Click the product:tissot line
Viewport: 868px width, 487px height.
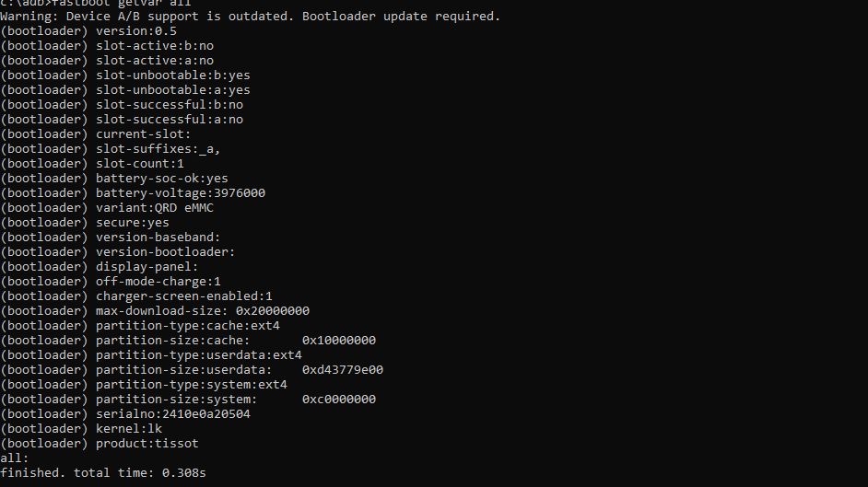[x=100, y=444]
